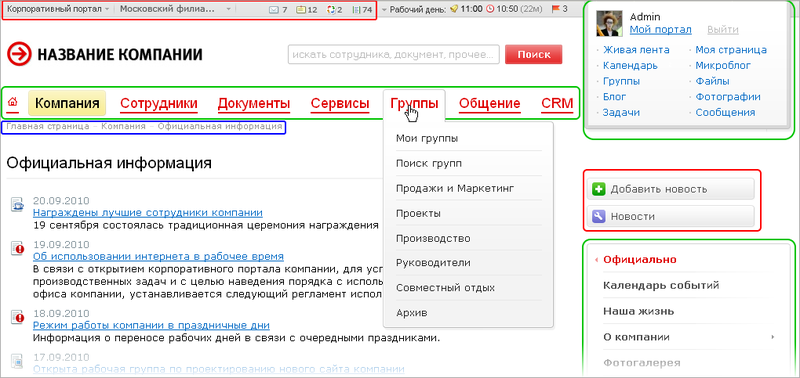Image resolution: width=800 pixels, height=378 pixels.
Task: Open the Рабочий день dropdown arrow
Action: tap(385, 9)
